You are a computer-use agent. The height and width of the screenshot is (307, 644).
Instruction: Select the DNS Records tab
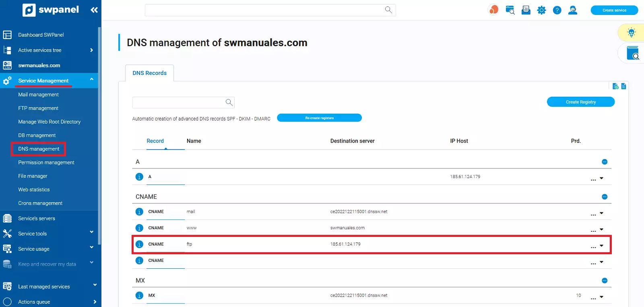149,73
